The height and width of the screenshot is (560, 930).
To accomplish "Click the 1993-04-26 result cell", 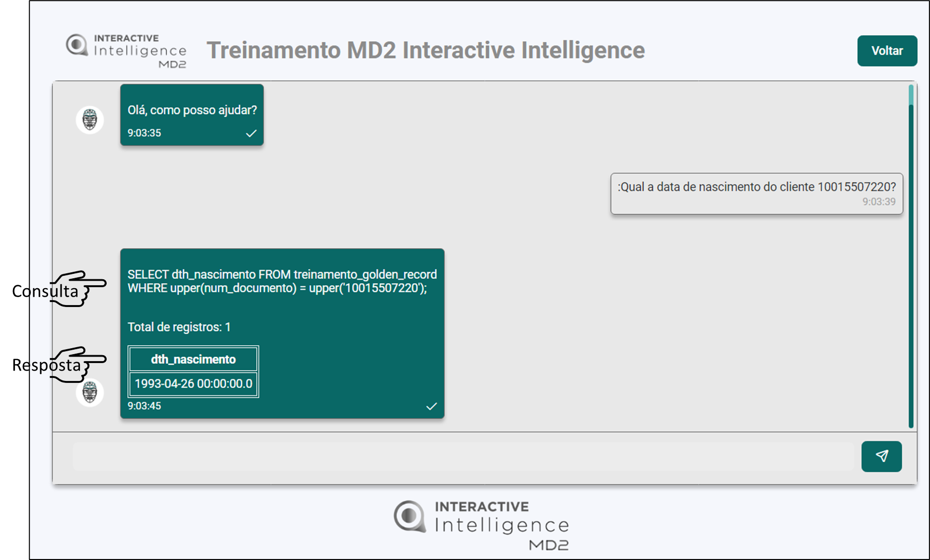I will (193, 384).
